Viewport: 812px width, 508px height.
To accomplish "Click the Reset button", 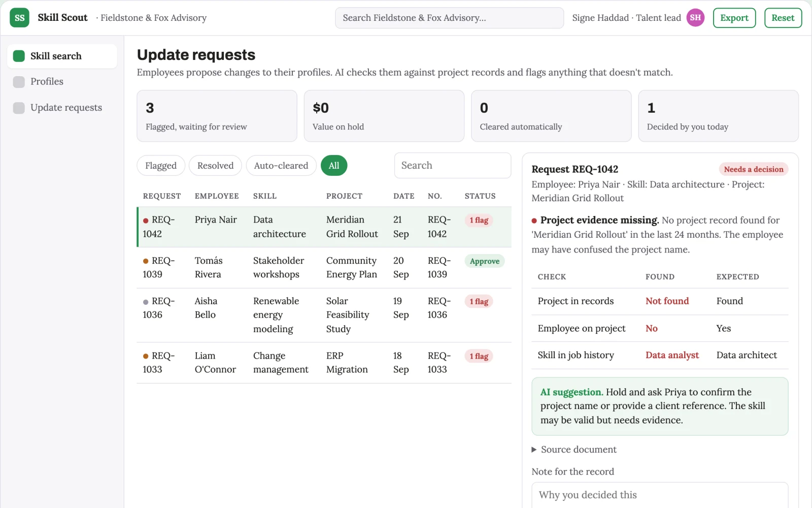I will [783, 18].
